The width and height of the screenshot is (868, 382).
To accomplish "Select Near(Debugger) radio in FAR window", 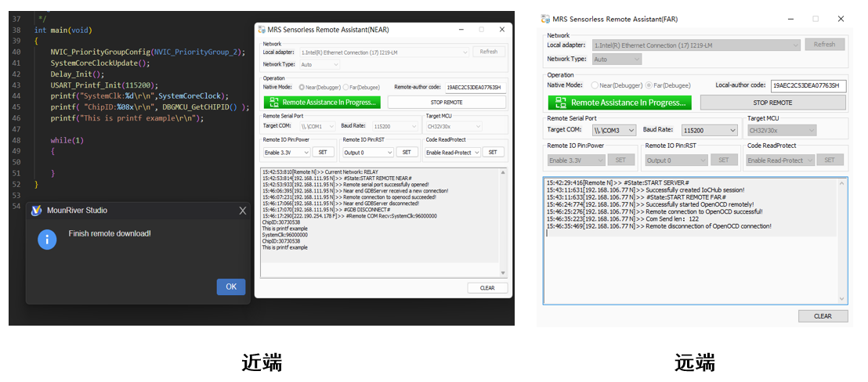I will pos(617,85).
